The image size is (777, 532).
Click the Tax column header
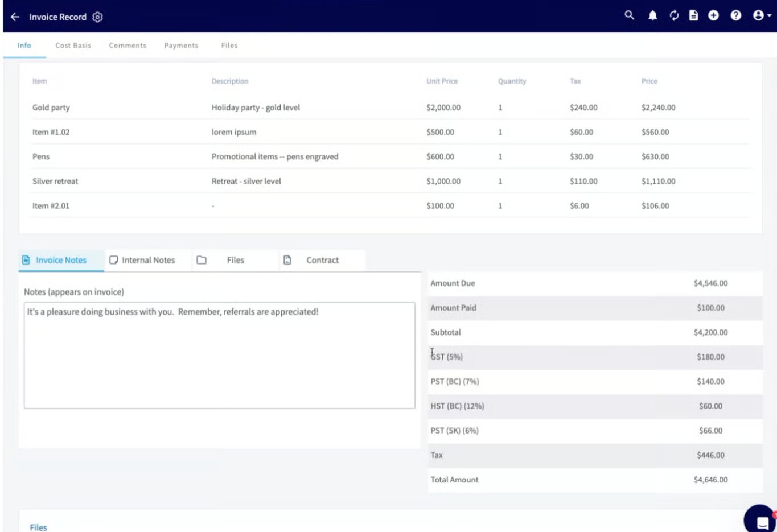tap(575, 81)
